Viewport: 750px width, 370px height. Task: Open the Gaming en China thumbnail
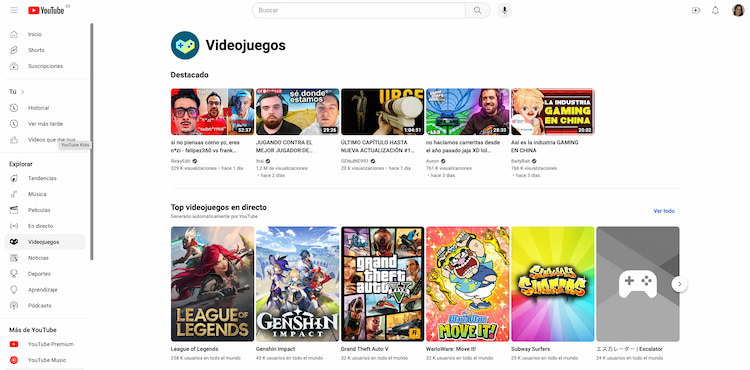point(553,111)
